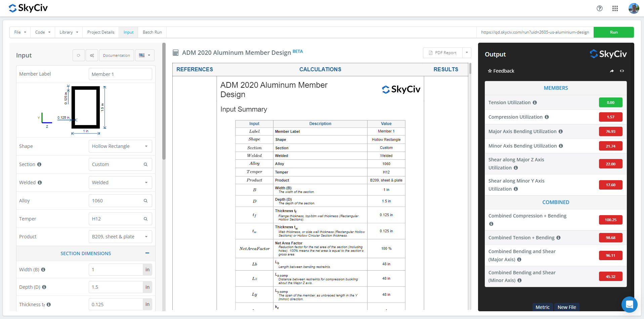The height and width of the screenshot is (319, 644).
Task: Click search icon in Alloy field
Action: click(x=145, y=201)
